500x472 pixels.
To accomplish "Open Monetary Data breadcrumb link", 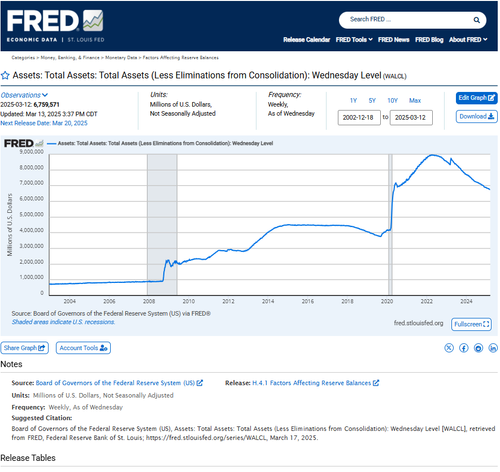I will (121, 58).
